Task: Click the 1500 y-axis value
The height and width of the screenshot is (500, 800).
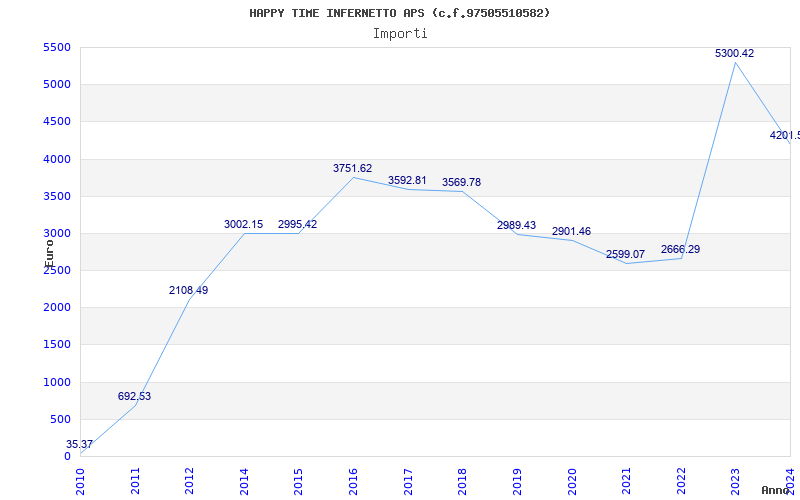Action: click(57, 344)
